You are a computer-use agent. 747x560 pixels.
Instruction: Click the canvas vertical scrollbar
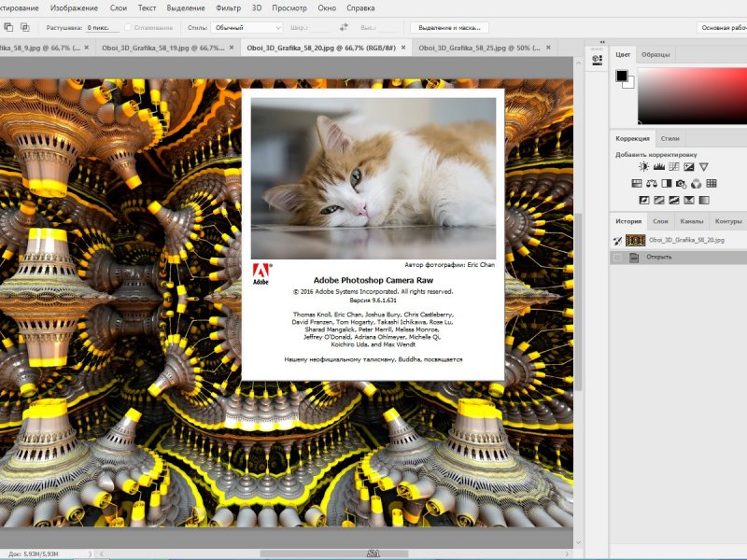[x=578, y=302]
